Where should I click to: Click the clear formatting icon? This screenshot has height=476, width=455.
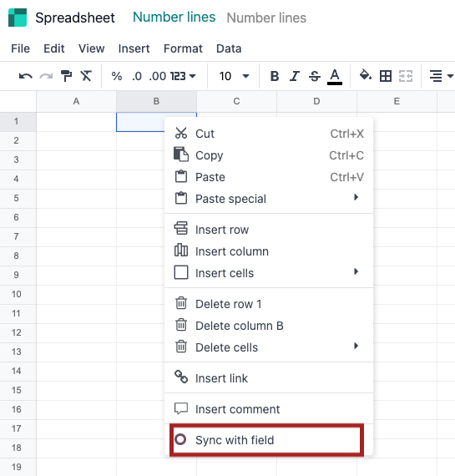pos(86,76)
